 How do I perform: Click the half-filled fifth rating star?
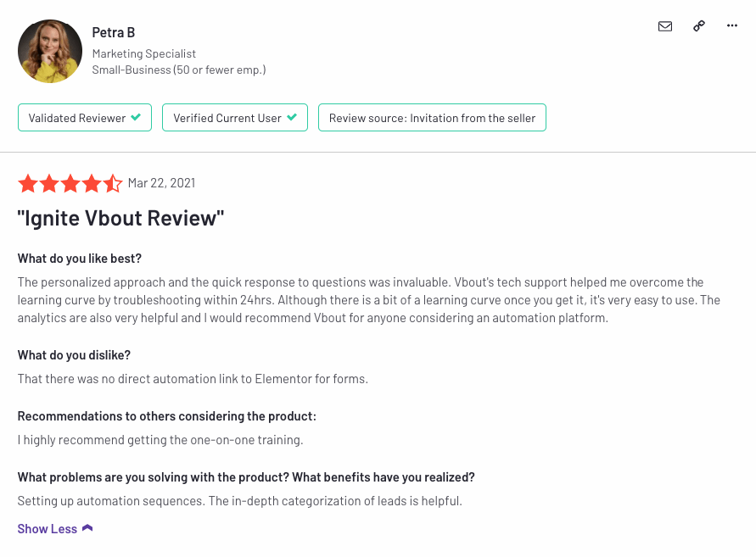coord(113,183)
